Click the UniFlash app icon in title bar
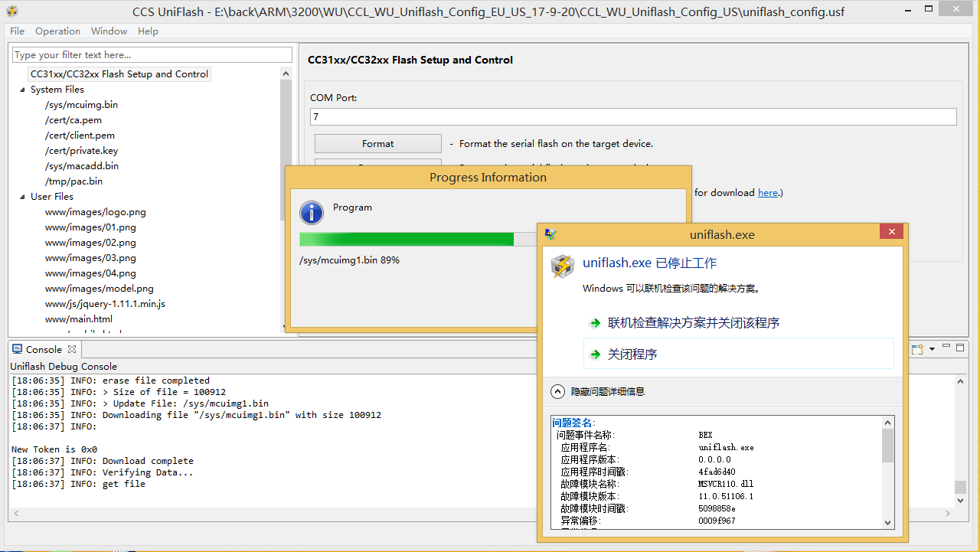The image size is (980, 552). click(12, 11)
